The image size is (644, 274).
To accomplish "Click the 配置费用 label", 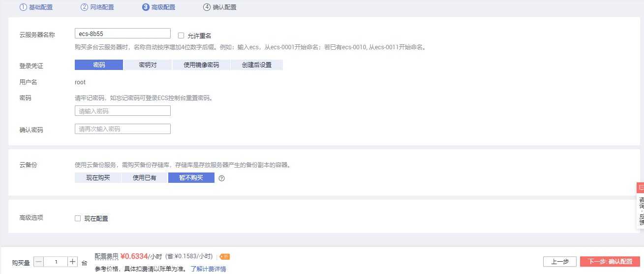I will coord(106,256).
